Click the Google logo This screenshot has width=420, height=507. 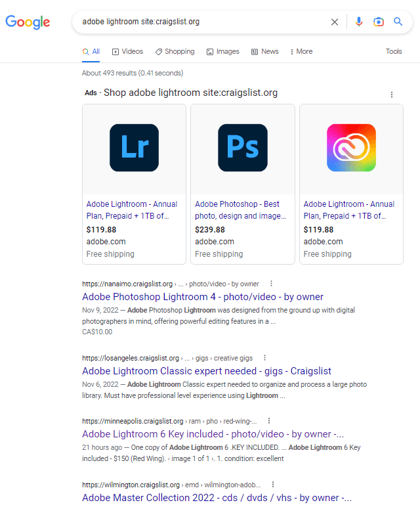[28, 22]
